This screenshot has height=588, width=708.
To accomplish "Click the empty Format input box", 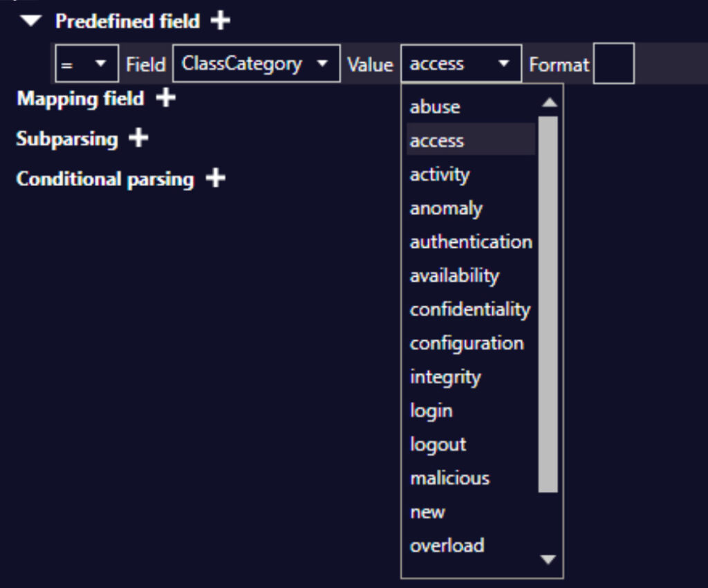I will click(x=614, y=64).
